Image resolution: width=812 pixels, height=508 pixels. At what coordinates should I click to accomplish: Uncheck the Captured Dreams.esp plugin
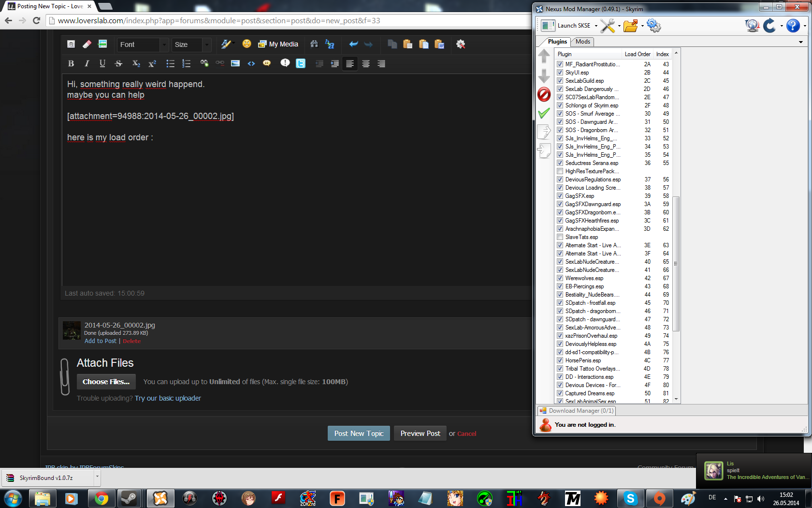(560, 393)
